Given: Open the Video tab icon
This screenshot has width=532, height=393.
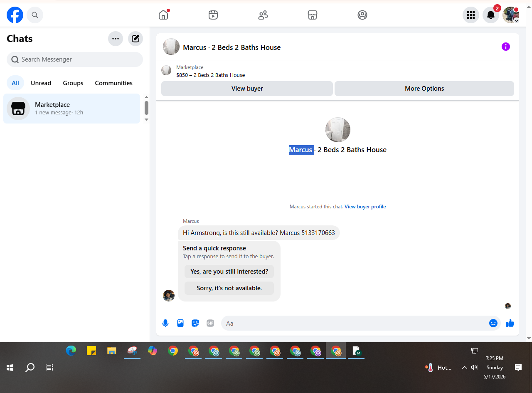Looking at the screenshot, I should pyautogui.click(x=213, y=15).
